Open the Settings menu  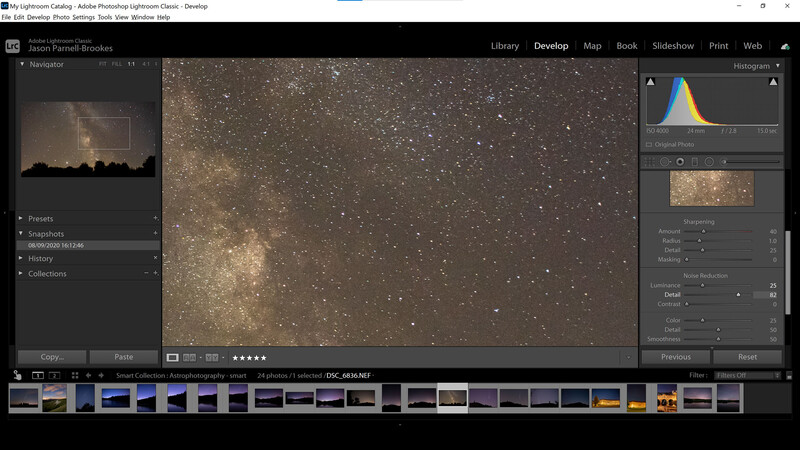pos(84,17)
